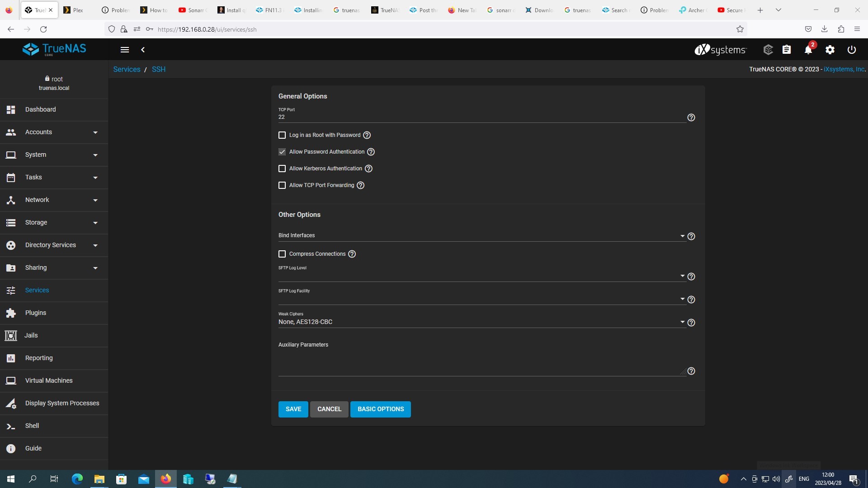The image size is (868, 488).
Task: Uncheck Allow Password Authentication
Action: point(282,152)
